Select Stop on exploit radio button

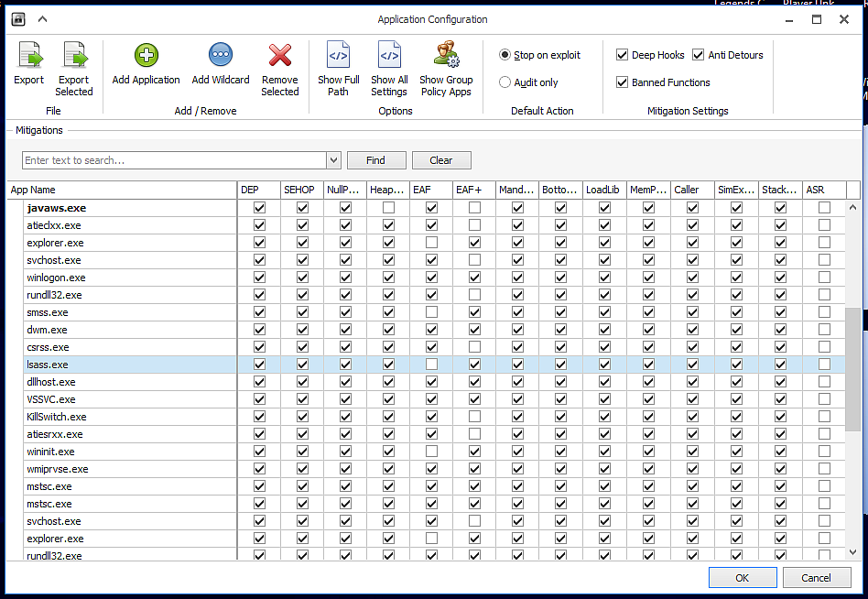505,55
